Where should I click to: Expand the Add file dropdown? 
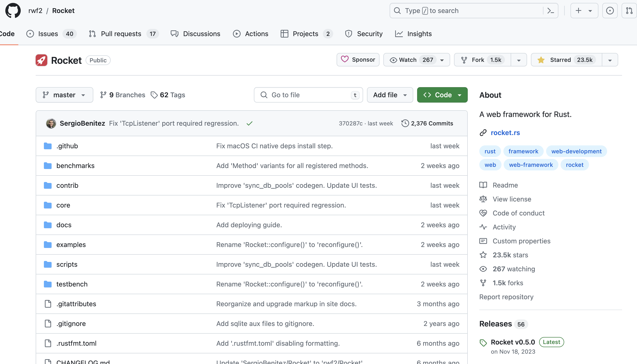390,95
